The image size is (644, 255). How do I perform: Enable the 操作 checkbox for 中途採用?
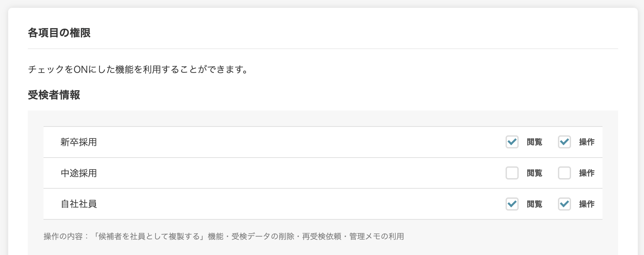tap(564, 173)
